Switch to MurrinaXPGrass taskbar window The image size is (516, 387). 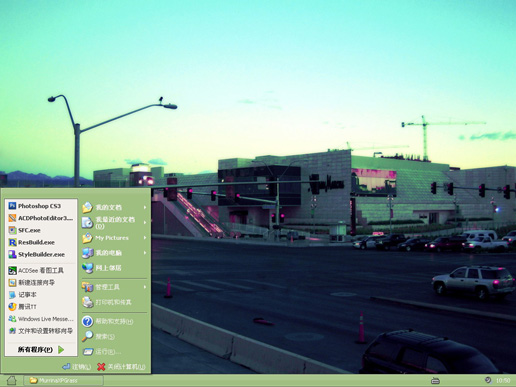63,380
